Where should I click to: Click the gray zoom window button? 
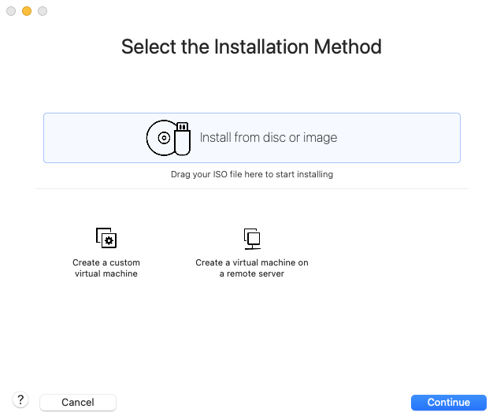(x=43, y=11)
